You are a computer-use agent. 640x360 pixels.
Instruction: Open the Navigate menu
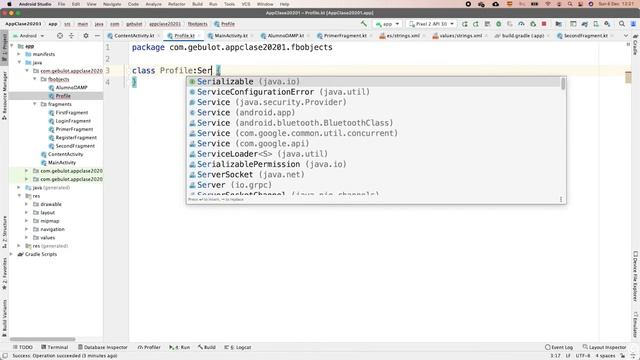pos(112,4)
